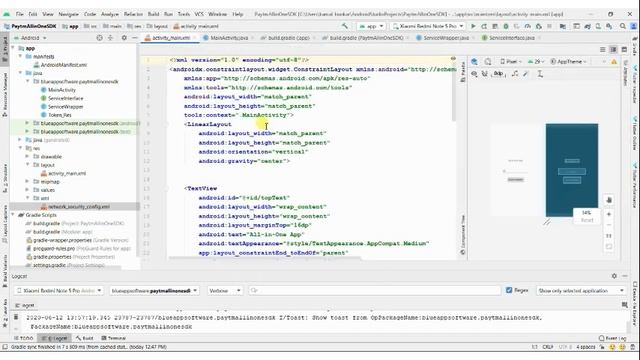Open the Refactor menu
This screenshot has width=640, height=360.
(133, 14)
